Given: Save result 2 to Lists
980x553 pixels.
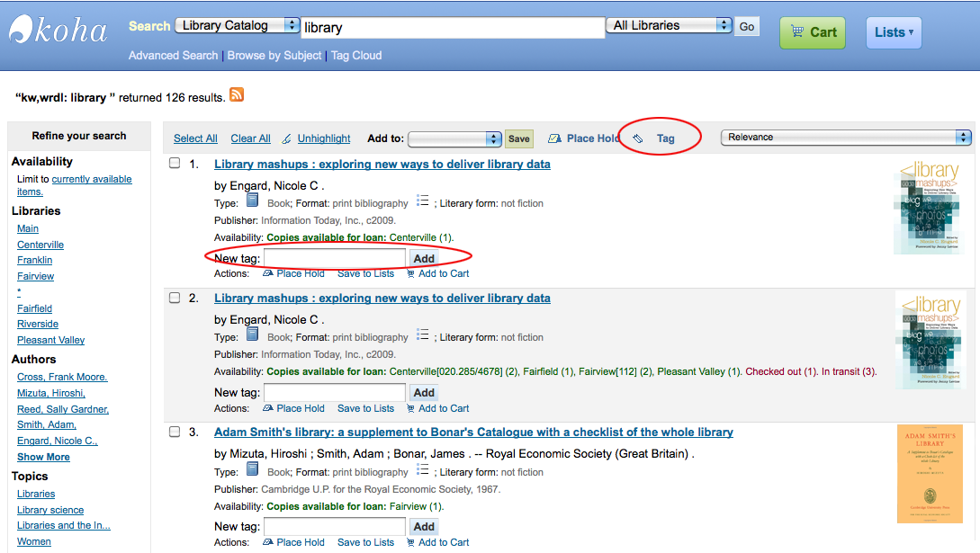Looking at the screenshot, I should [x=365, y=408].
